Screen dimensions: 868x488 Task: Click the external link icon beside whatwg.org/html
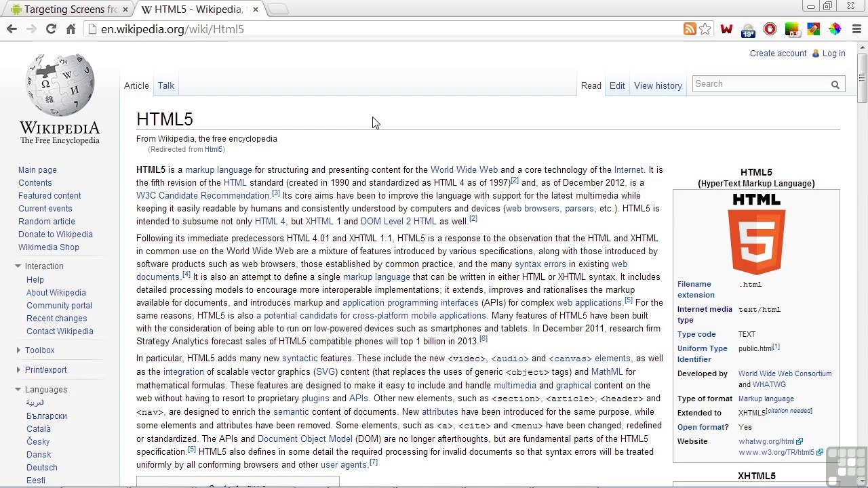800,442
